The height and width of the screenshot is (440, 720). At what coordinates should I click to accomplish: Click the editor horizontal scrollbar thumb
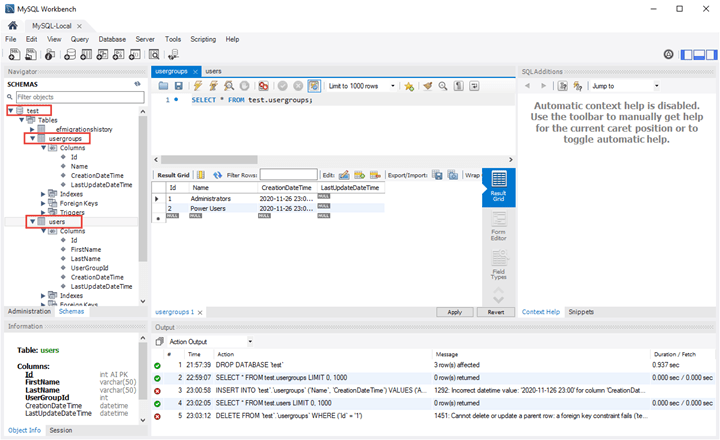[x=209, y=159]
